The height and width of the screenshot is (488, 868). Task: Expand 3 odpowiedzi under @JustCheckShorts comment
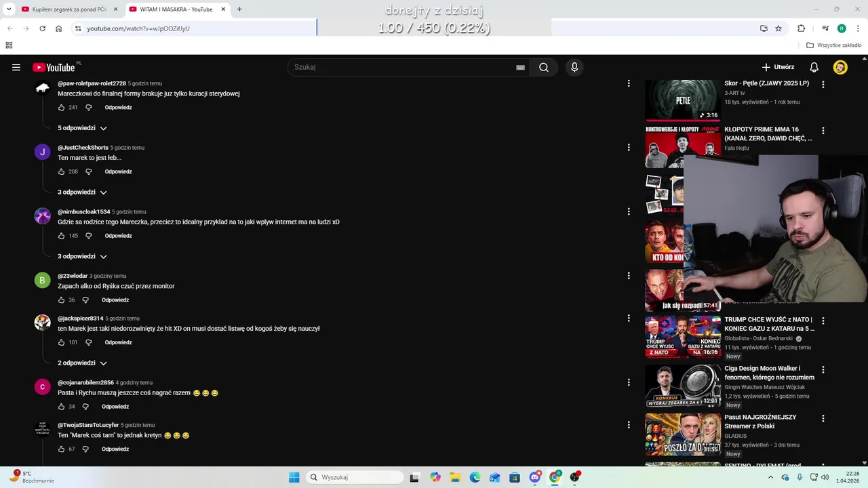coord(82,192)
